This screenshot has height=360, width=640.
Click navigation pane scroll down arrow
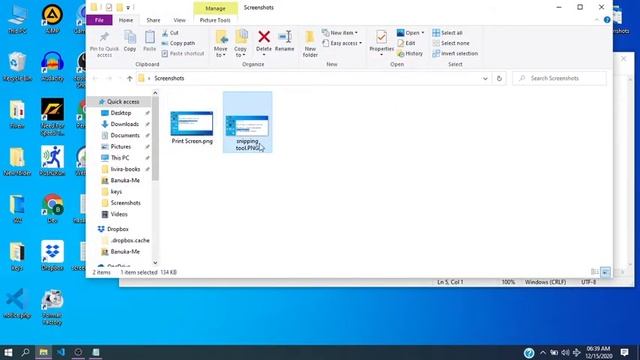155,262
